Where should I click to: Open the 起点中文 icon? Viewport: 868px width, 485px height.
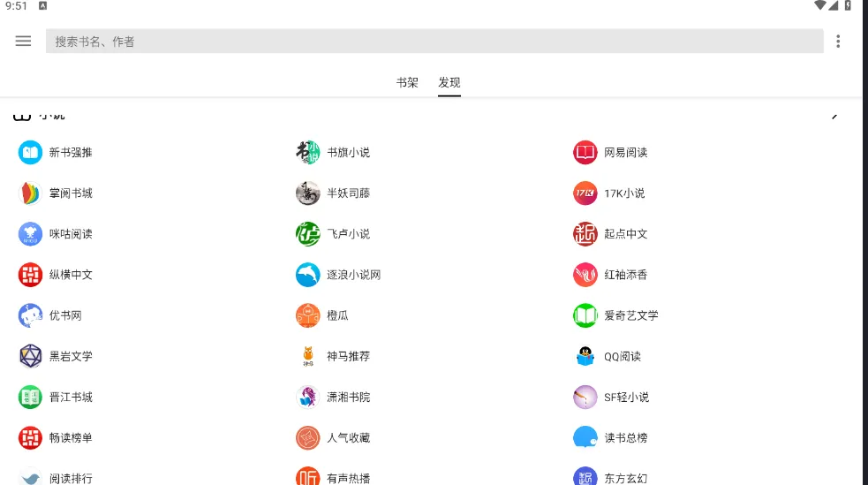coord(585,233)
